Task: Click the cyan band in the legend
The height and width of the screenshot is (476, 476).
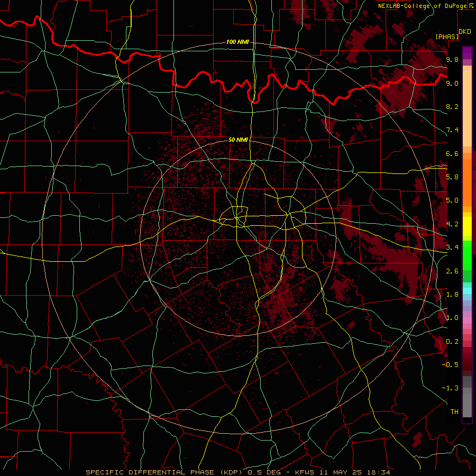Action: [x=467, y=291]
